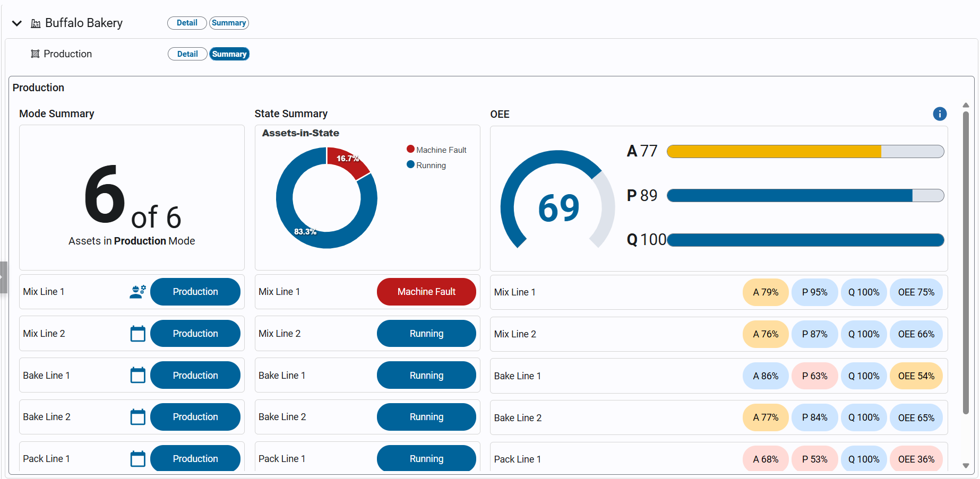Click the Bake Line 1 calendar icon
Screen dimensions: 980x479
pyautogui.click(x=137, y=376)
